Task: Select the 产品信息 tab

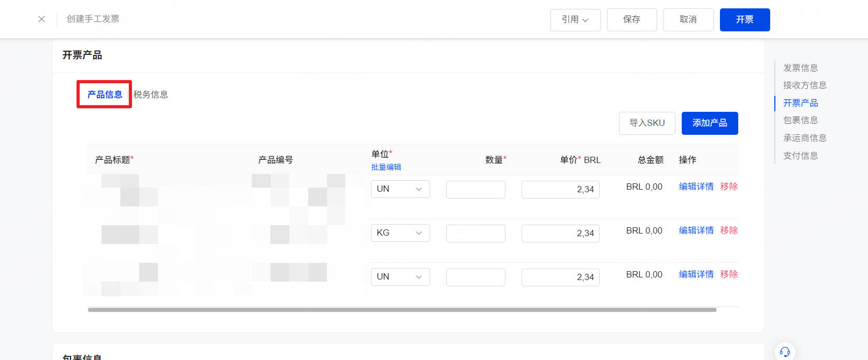Action: pyautogui.click(x=105, y=95)
